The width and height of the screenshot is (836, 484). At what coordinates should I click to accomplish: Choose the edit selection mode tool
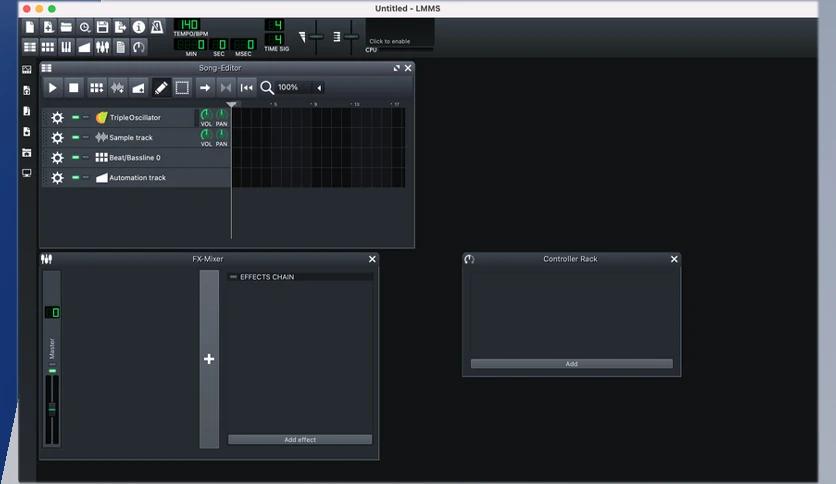pos(182,88)
